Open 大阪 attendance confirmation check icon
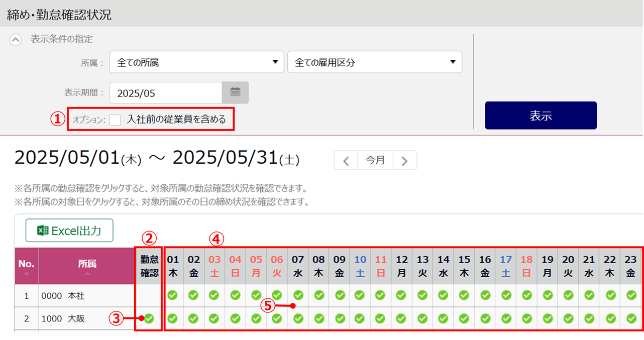This screenshot has height=340, width=644. pyautogui.click(x=149, y=318)
